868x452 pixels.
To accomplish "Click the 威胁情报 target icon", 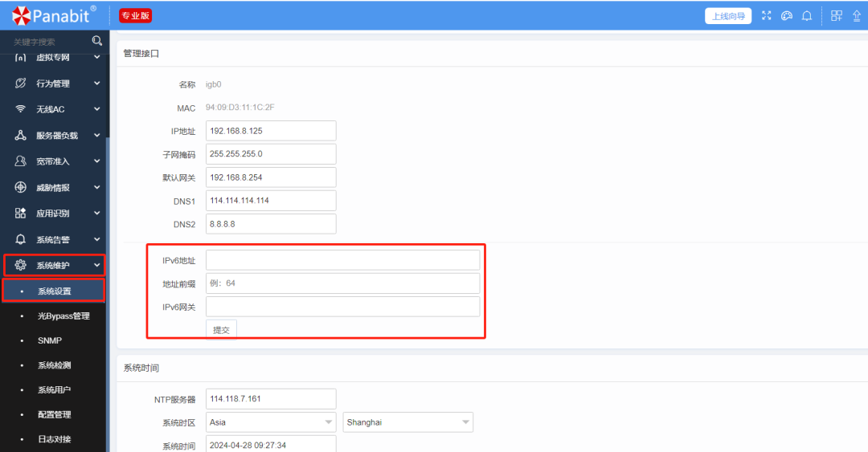I will pos(20,187).
